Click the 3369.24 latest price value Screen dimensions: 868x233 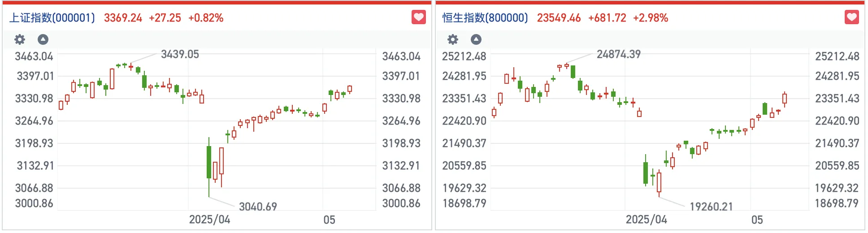point(123,18)
